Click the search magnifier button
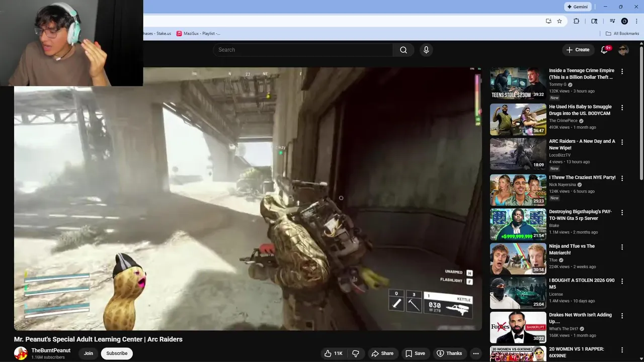The image size is (644, 362). [x=404, y=50]
